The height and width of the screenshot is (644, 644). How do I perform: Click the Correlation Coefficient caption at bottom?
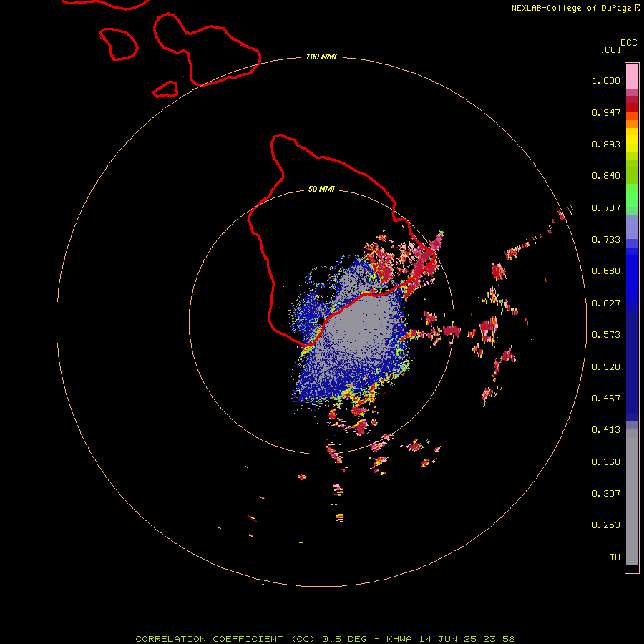coord(324,639)
